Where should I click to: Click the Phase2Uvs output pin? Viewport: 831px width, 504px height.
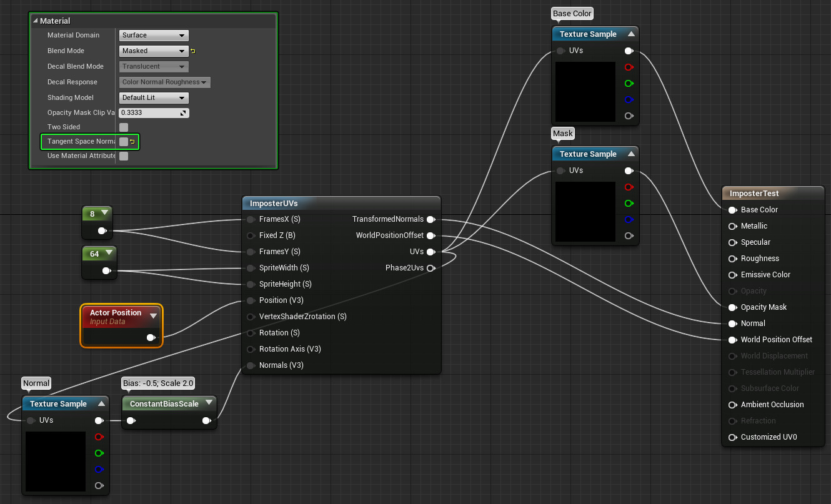430,268
